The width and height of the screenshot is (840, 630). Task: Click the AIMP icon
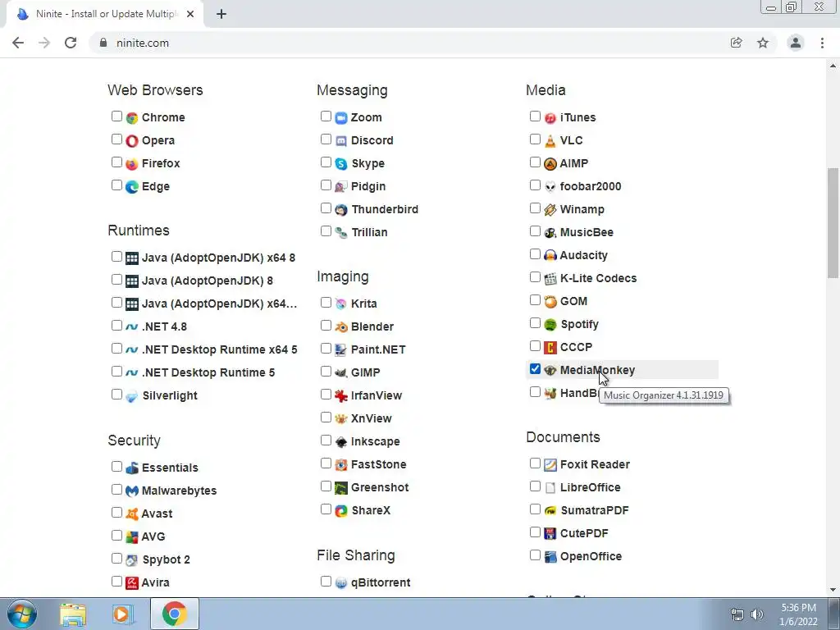point(550,164)
